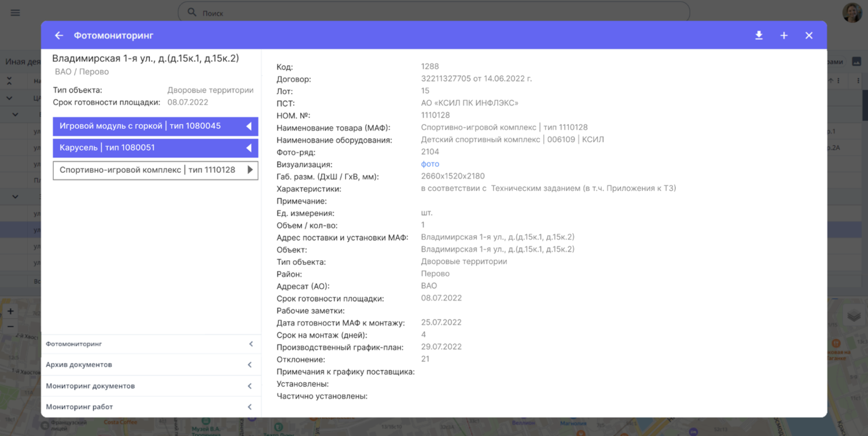The image size is (868, 436).
Task: Select Карусель тип 1080051 item
Action: pos(155,148)
